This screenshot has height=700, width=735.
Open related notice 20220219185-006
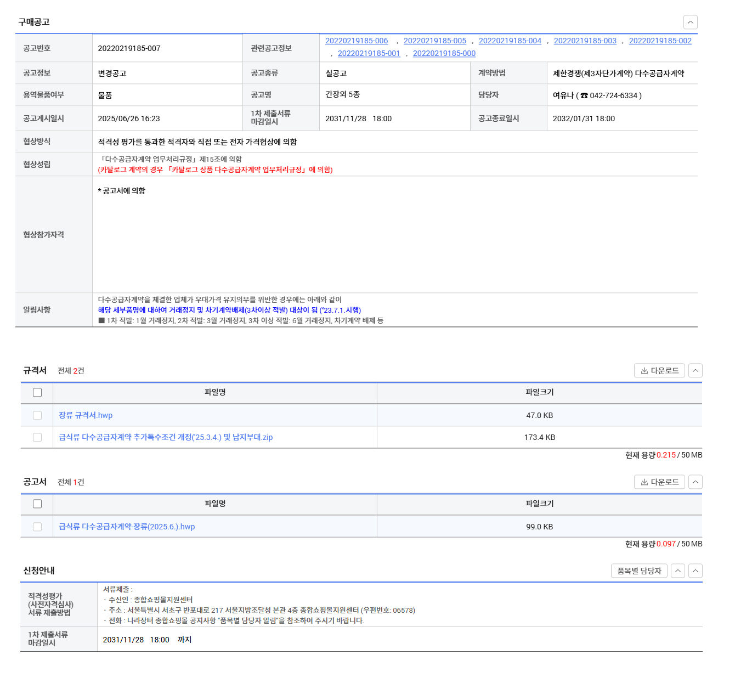tap(357, 41)
